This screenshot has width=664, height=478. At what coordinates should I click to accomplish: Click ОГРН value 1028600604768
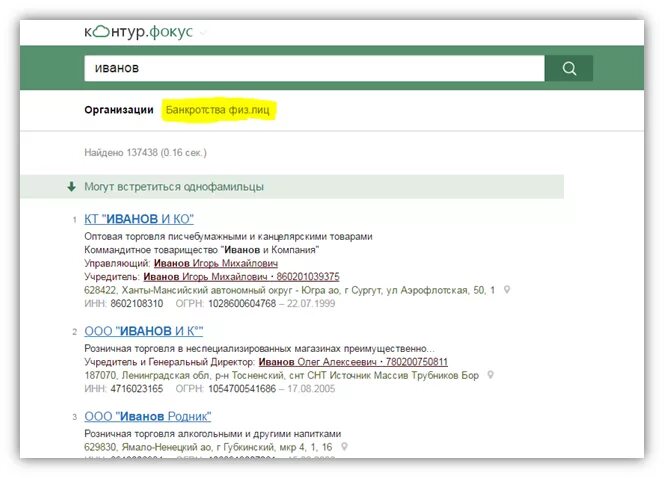coord(242,304)
